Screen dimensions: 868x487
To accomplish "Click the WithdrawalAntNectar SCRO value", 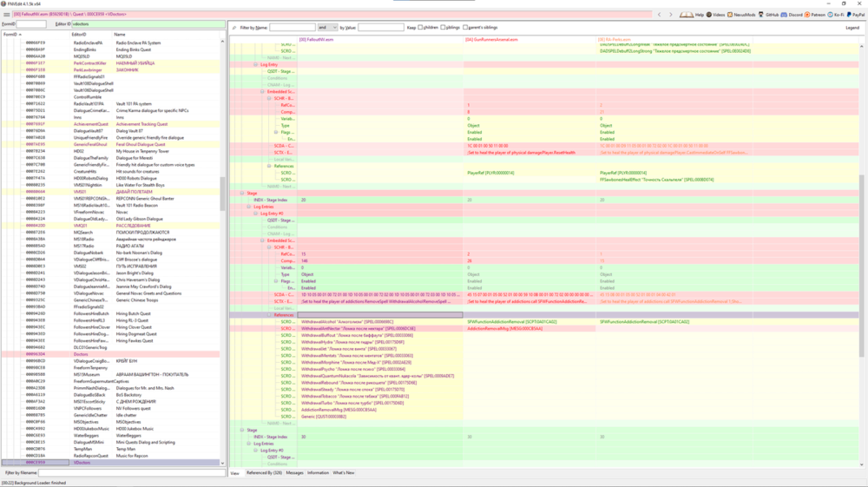I will coord(358,328).
